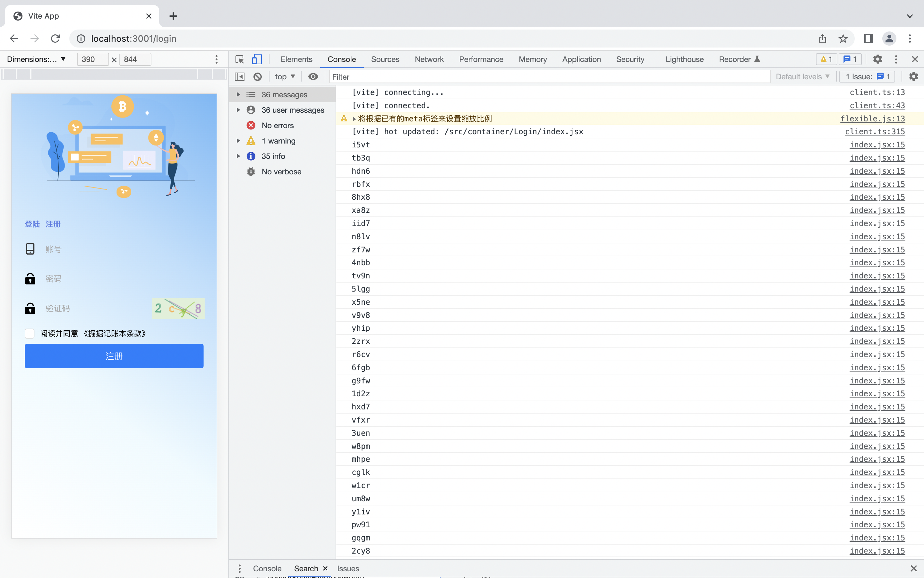
Task: Open the Memory tab
Action: click(x=533, y=59)
